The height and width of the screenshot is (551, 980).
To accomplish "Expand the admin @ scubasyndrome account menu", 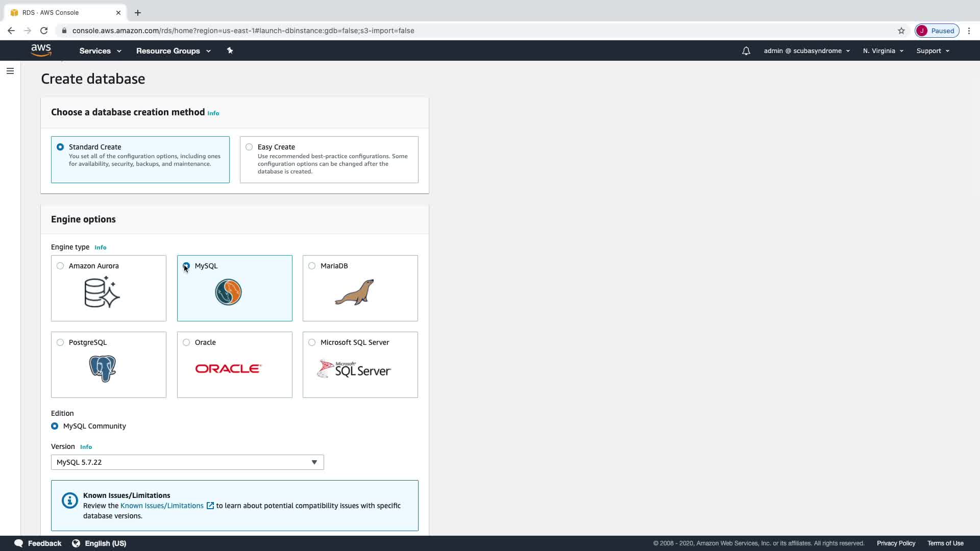I will click(806, 51).
